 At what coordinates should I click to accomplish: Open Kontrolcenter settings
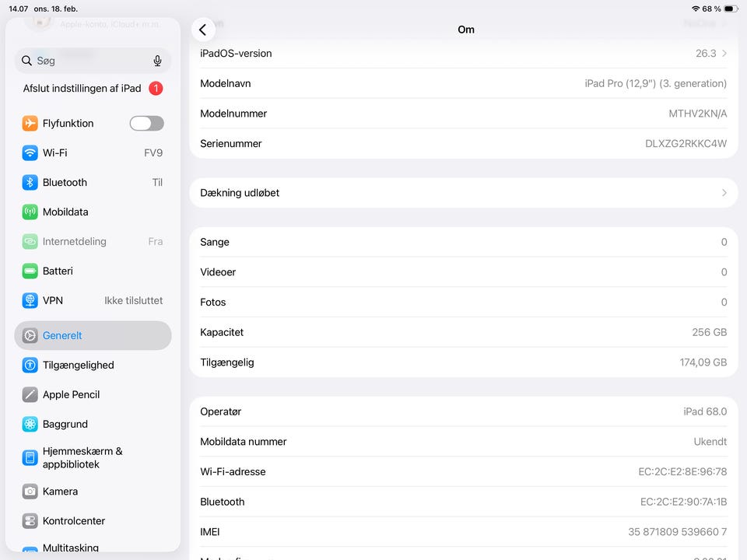tap(93, 521)
